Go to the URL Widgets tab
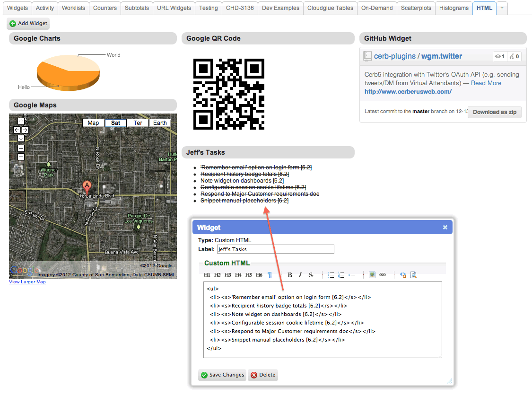The height and width of the screenshot is (395, 532). tap(174, 8)
